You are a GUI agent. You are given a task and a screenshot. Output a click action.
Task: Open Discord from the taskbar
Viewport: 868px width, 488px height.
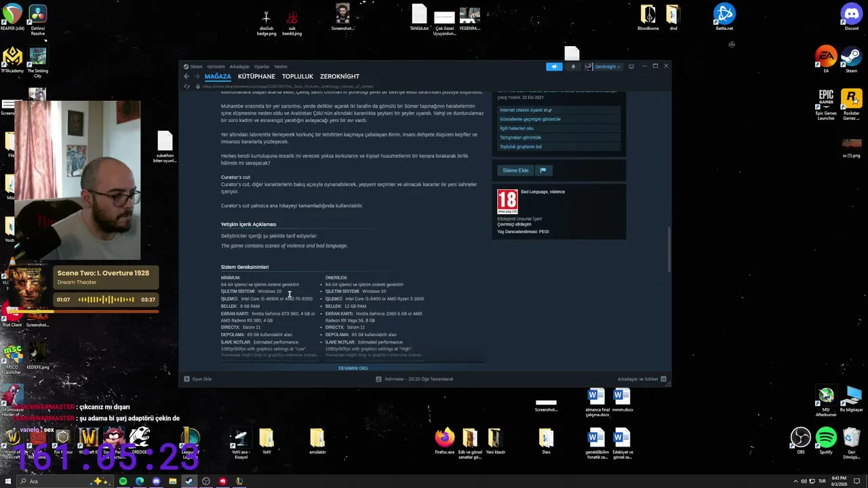[156, 481]
